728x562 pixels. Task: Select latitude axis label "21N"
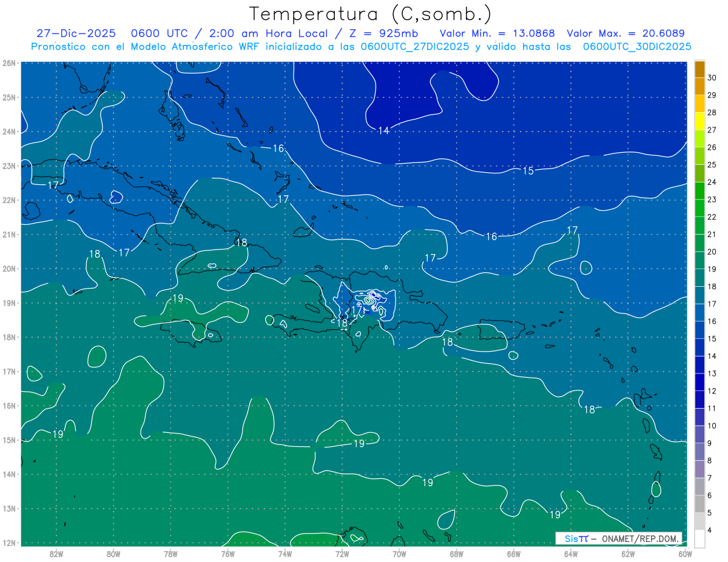click(8, 234)
